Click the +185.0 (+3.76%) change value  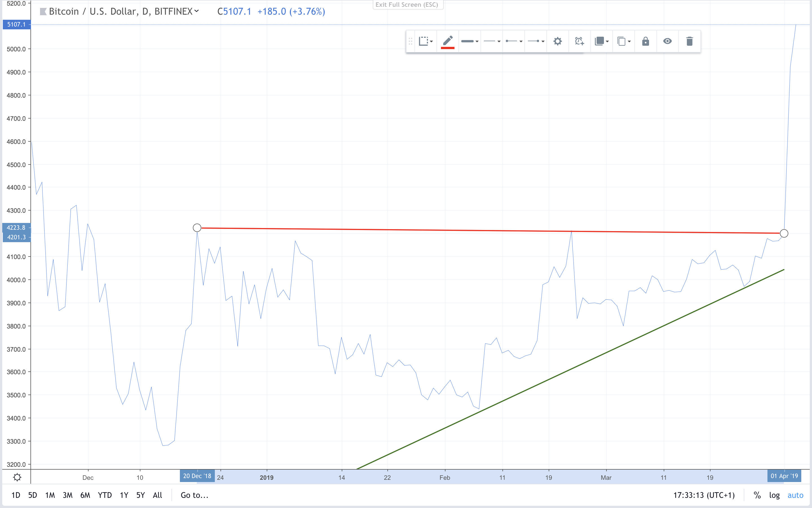coord(291,11)
